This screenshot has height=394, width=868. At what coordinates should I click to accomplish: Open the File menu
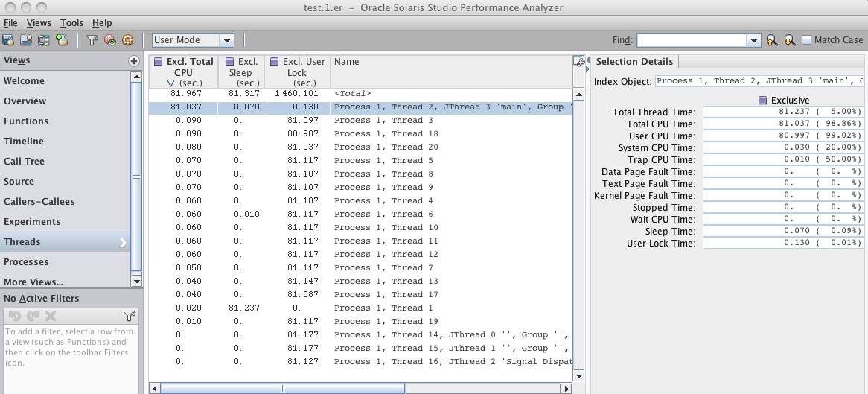click(x=10, y=23)
